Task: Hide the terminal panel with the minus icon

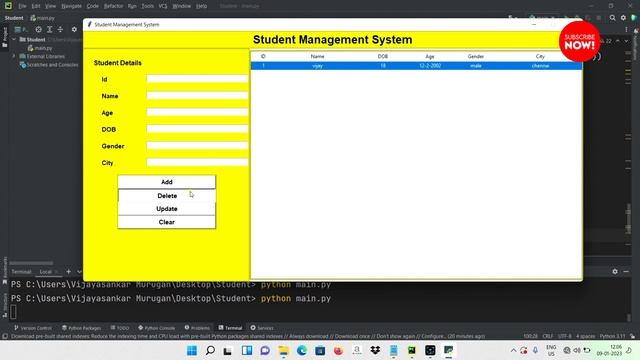Action: coord(626,271)
